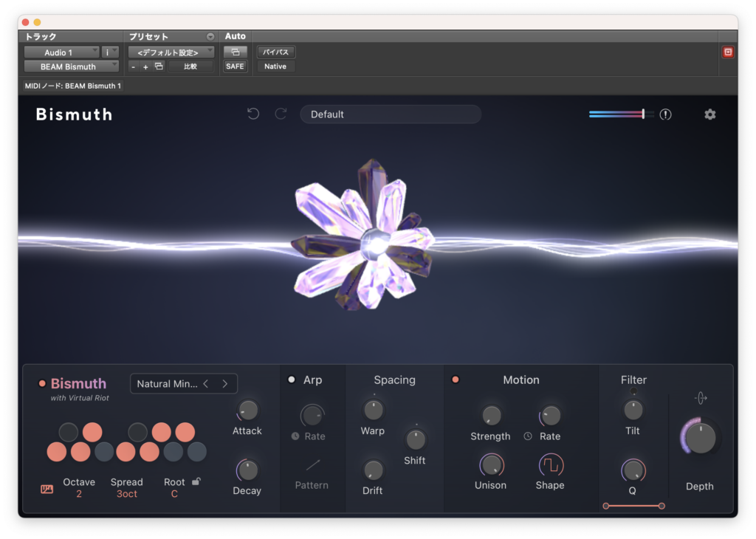The image size is (756, 539).
Task: Open the プリセット circular menu arrow
Action: pos(210,37)
